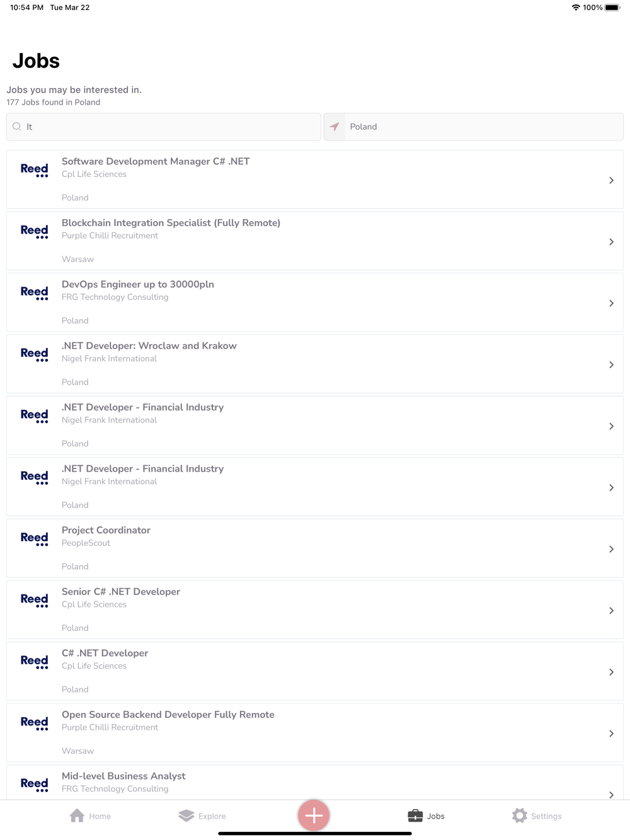Focus the job keyword search field

pos(164,127)
